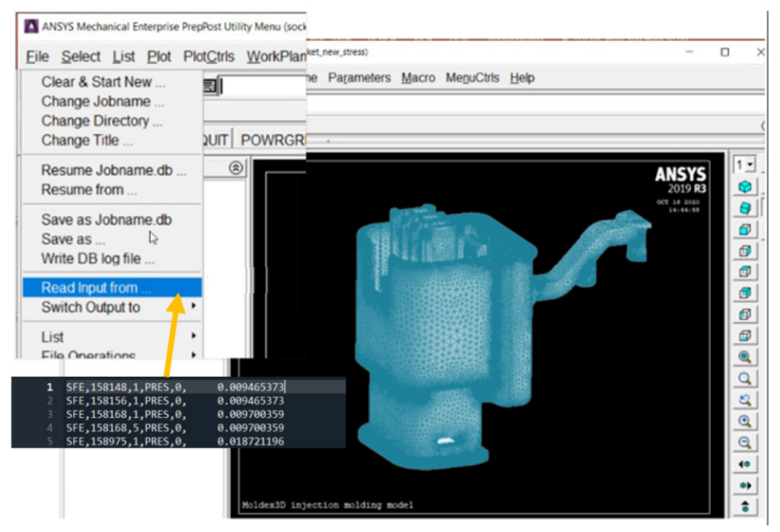The image size is (780, 532).
Task: Open the Select menu
Action: pos(81,56)
